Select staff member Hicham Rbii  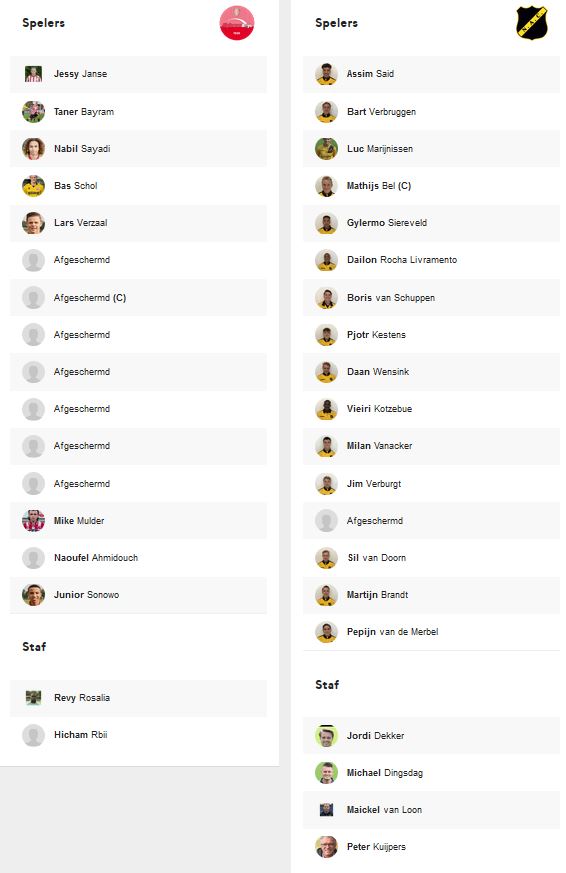click(x=138, y=735)
